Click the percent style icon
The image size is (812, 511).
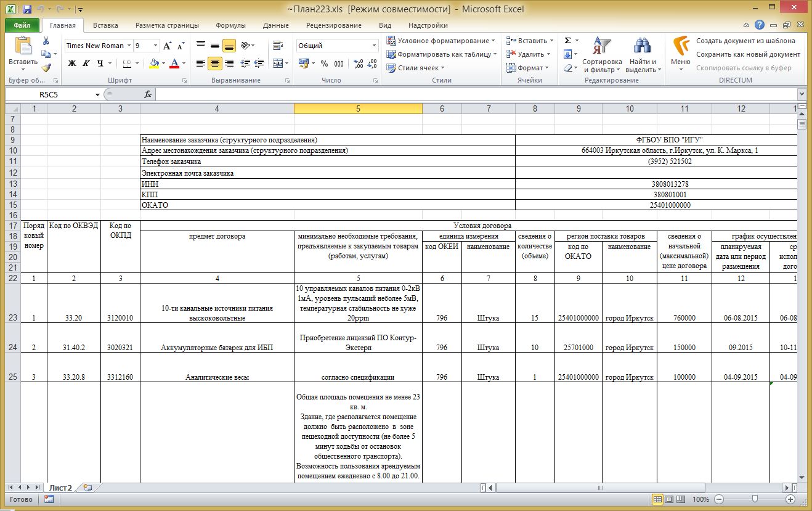(325, 63)
